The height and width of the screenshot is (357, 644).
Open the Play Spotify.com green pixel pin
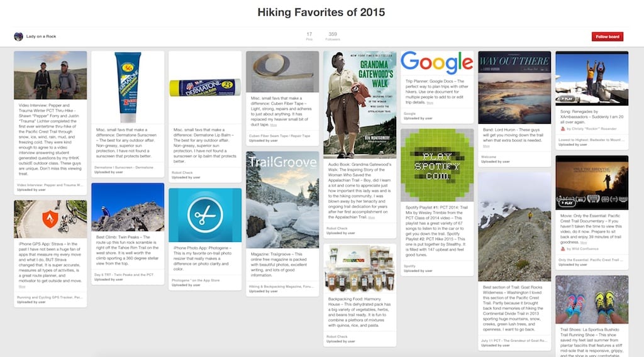point(437,165)
